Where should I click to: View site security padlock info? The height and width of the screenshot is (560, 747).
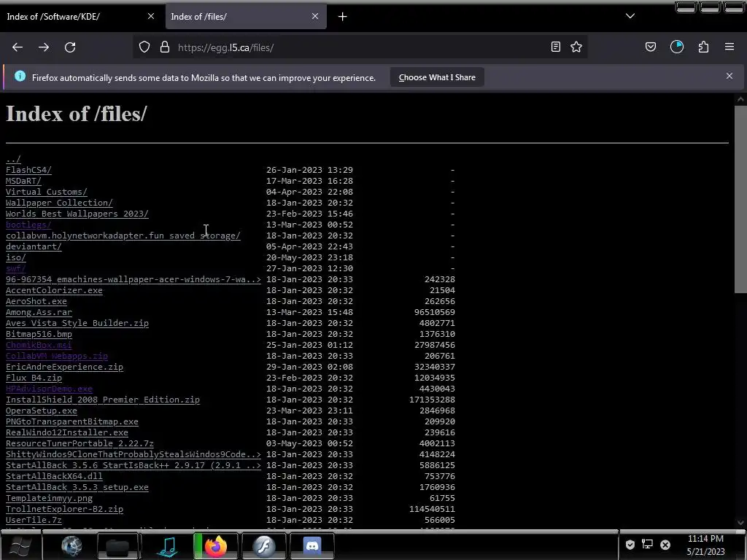point(165,47)
